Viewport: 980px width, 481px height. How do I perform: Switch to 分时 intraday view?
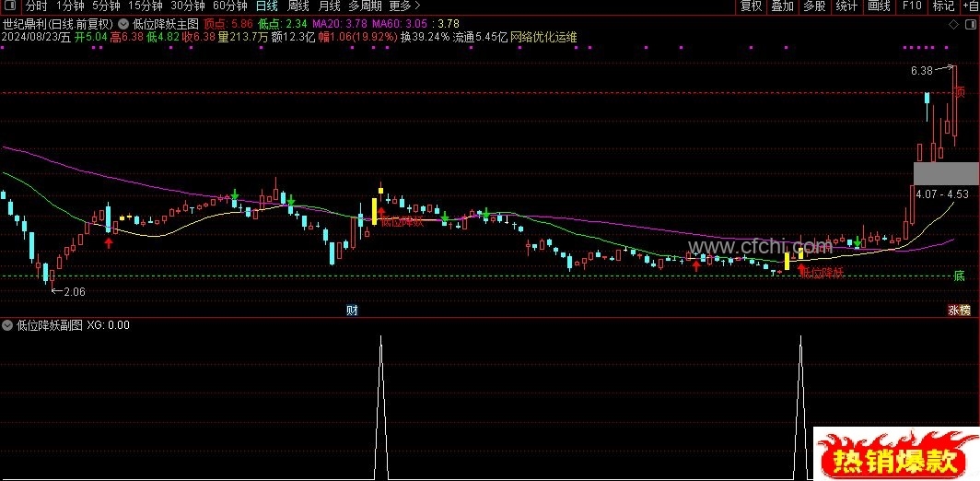pyautogui.click(x=36, y=6)
